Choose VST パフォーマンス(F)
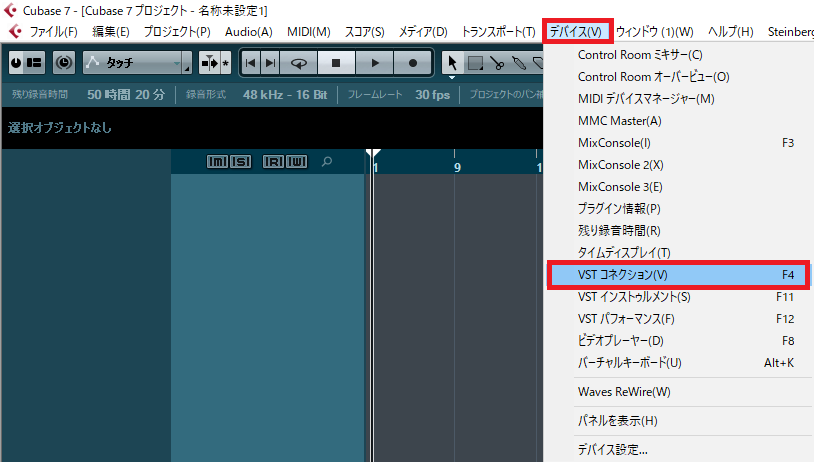 [x=678, y=319]
